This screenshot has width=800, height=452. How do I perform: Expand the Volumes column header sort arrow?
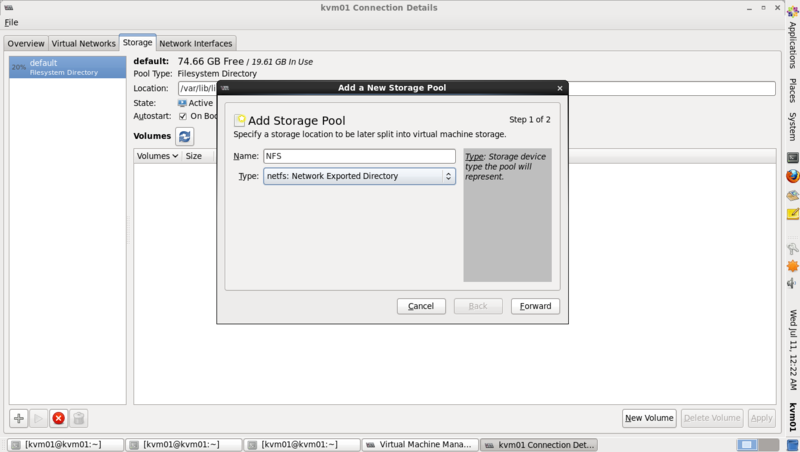click(x=175, y=156)
